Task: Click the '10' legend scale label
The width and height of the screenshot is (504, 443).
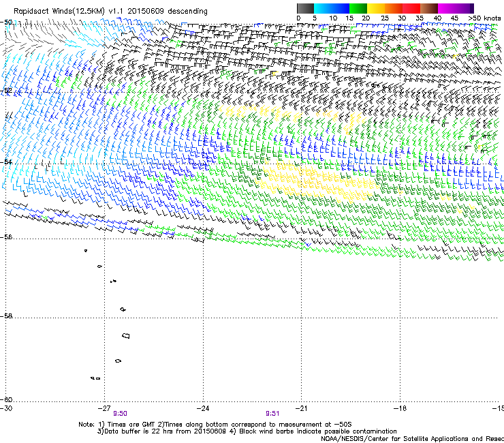Action: click(333, 18)
